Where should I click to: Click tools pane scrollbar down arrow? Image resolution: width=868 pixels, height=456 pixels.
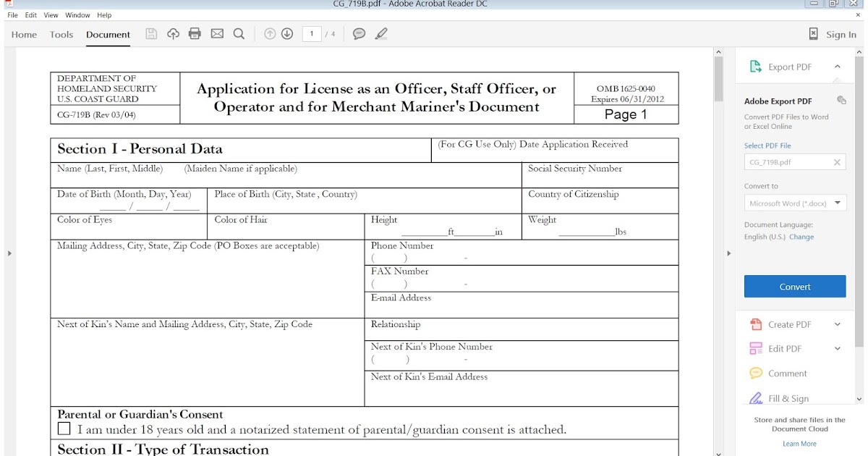click(859, 399)
